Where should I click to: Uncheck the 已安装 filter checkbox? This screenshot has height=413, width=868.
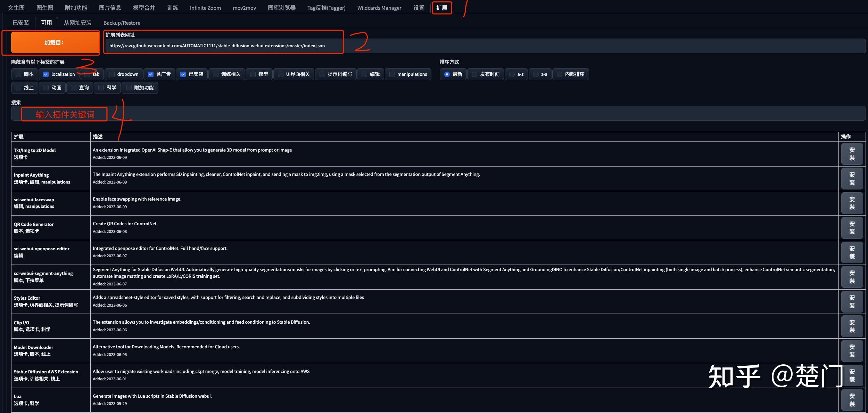coord(183,74)
